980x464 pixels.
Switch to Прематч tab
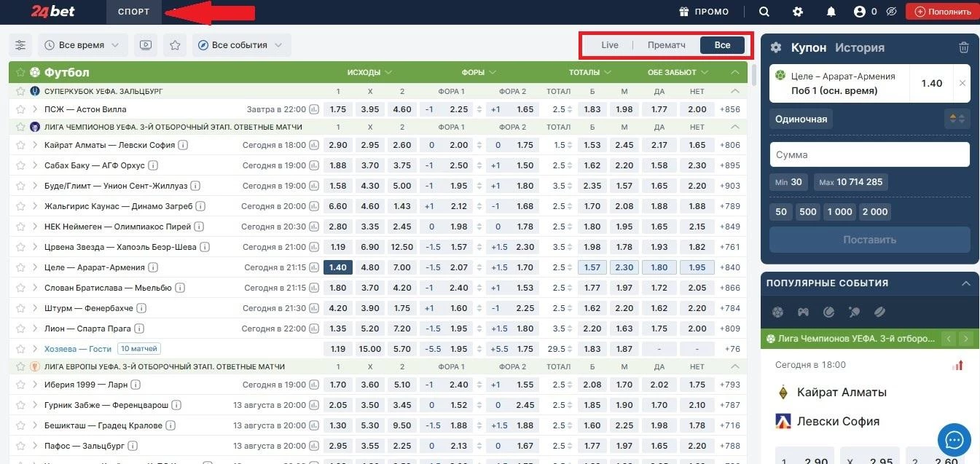(667, 45)
